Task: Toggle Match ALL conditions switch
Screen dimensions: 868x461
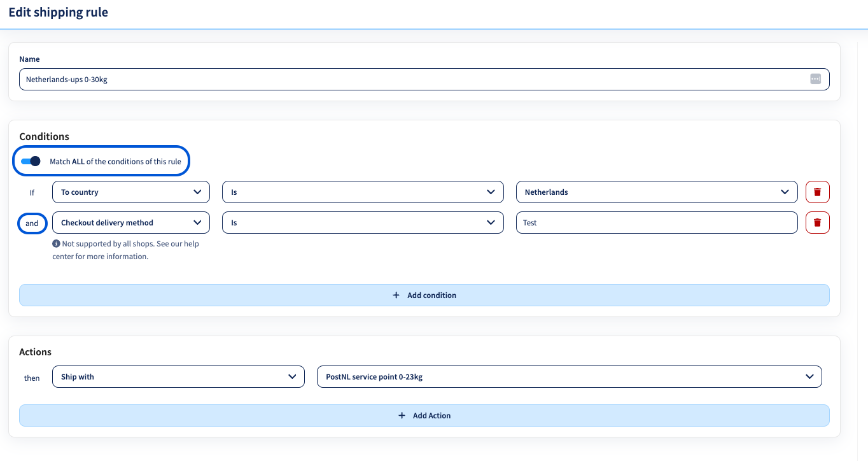Action: (x=29, y=161)
